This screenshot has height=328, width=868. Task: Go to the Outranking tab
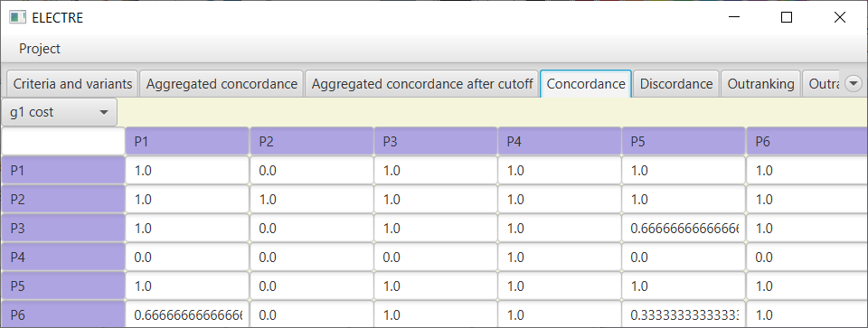tap(760, 84)
